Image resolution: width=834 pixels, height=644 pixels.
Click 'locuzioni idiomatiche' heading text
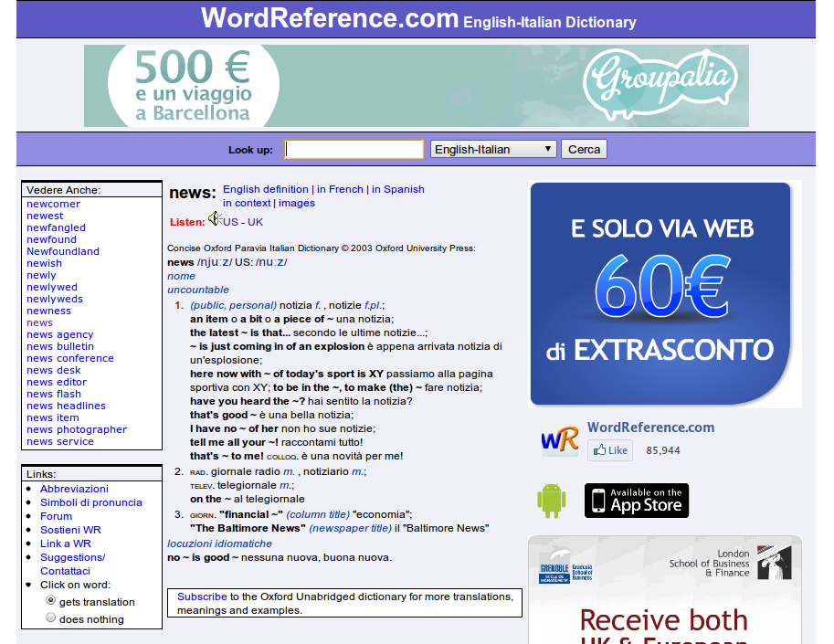219,544
